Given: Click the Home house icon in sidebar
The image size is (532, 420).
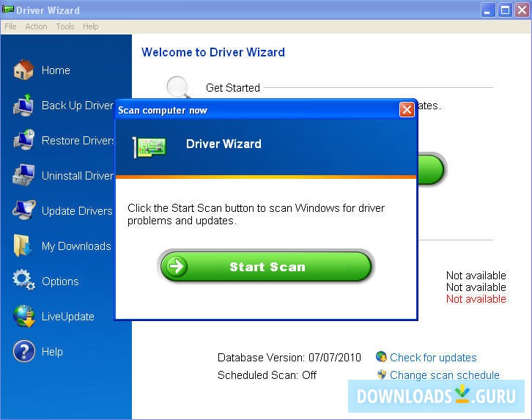Looking at the screenshot, I should coord(23,70).
